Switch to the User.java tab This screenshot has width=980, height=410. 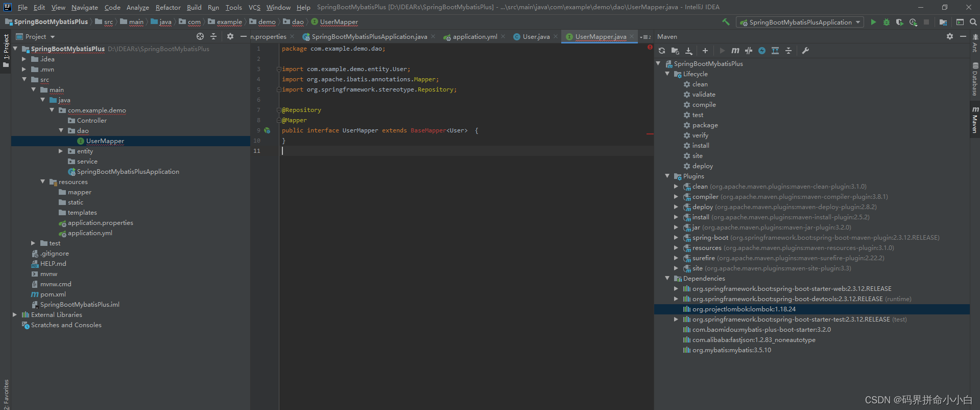536,37
